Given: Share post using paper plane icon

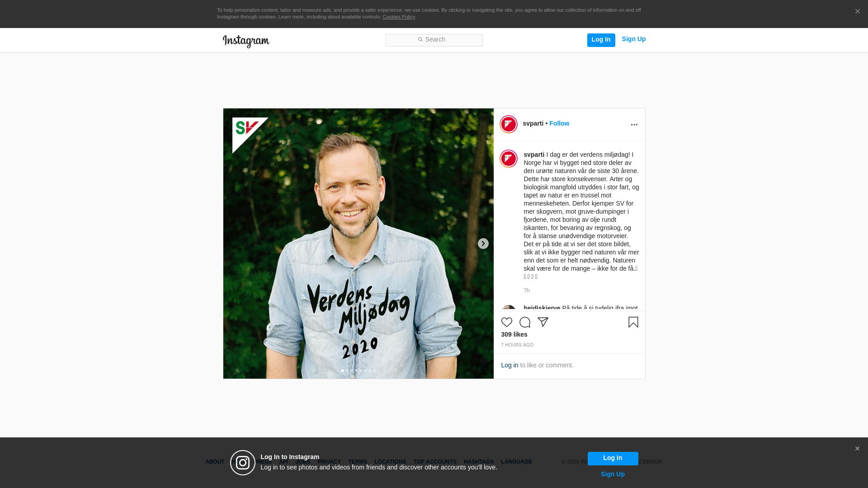Looking at the screenshot, I should (543, 322).
